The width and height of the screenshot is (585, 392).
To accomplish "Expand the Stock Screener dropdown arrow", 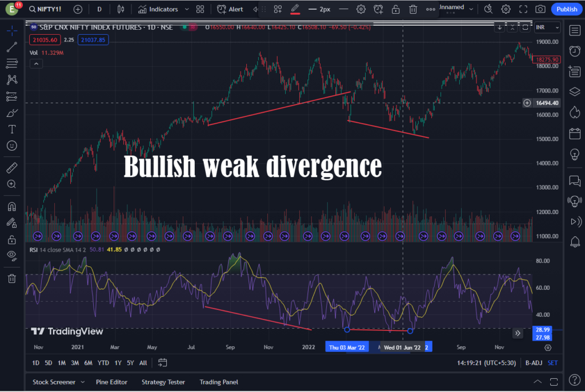I will pos(82,382).
